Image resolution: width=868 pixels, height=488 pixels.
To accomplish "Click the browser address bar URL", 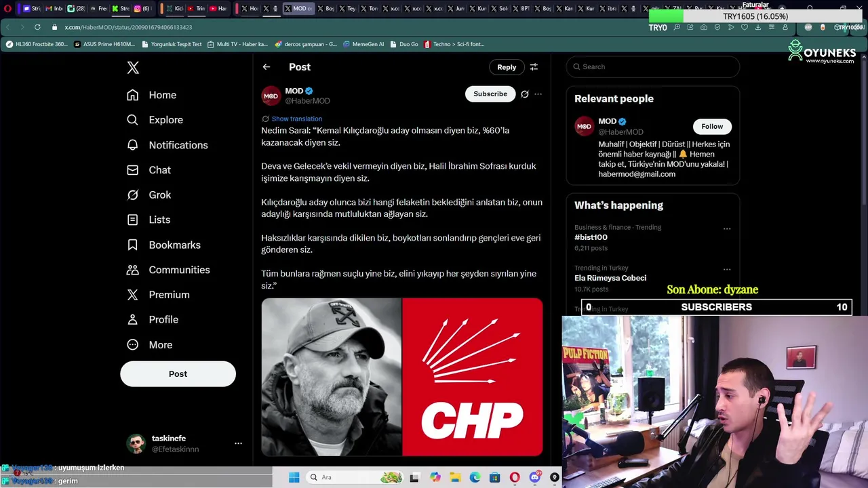I will [128, 27].
